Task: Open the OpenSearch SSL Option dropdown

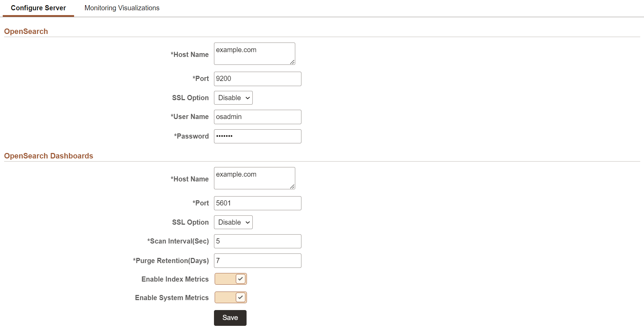Action: (233, 98)
